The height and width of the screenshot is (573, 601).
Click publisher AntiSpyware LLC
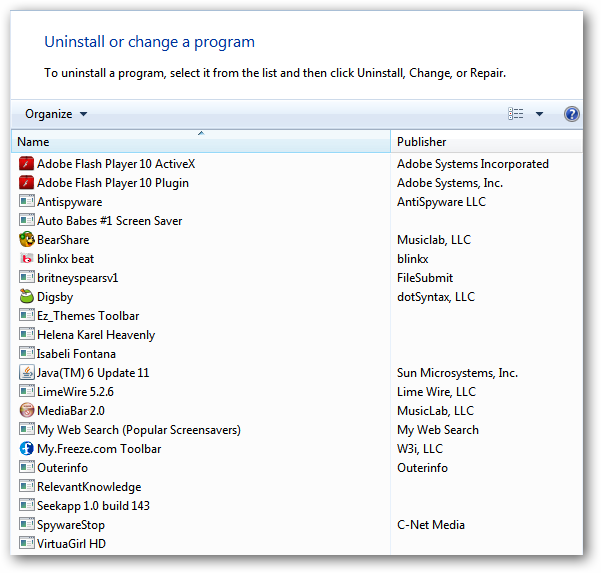pos(442,202)
